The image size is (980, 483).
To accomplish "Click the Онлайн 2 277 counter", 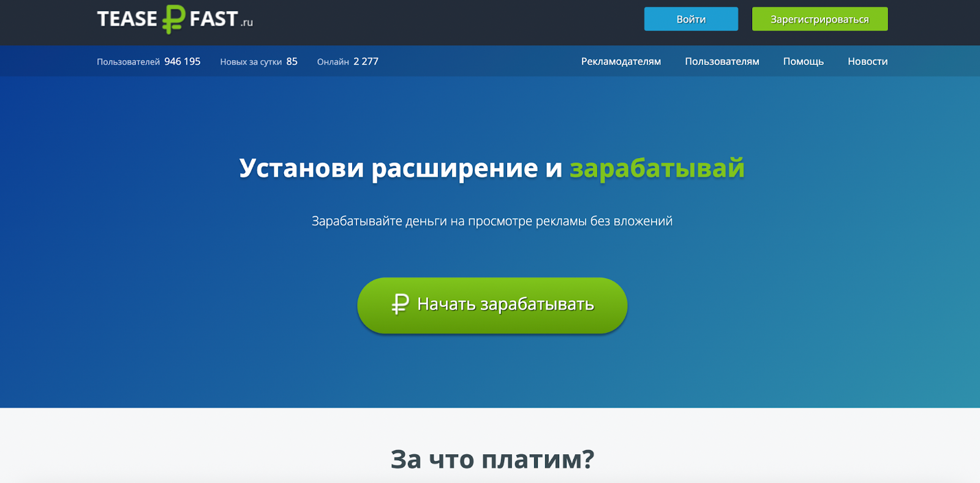I will point(348,61).
